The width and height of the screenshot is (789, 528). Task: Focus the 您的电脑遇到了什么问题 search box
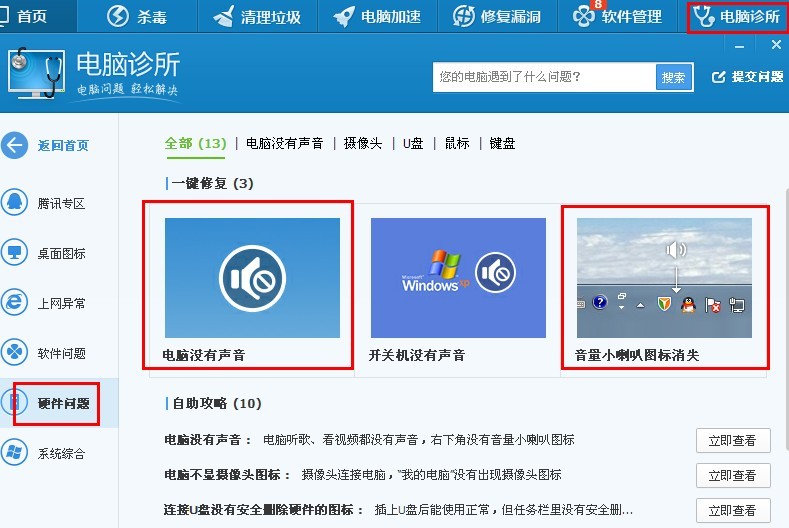click(x=544, y=77)
